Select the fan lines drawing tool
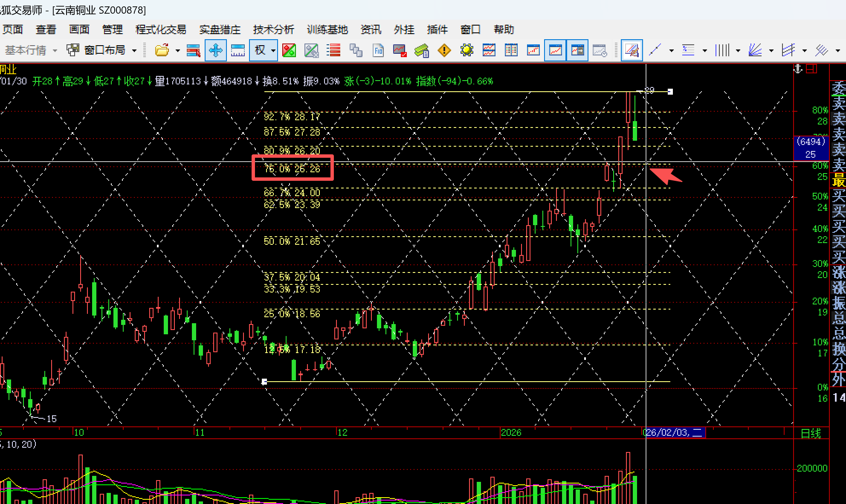The width and height of the screenshot is (846, 504). [x=755, y=50]
